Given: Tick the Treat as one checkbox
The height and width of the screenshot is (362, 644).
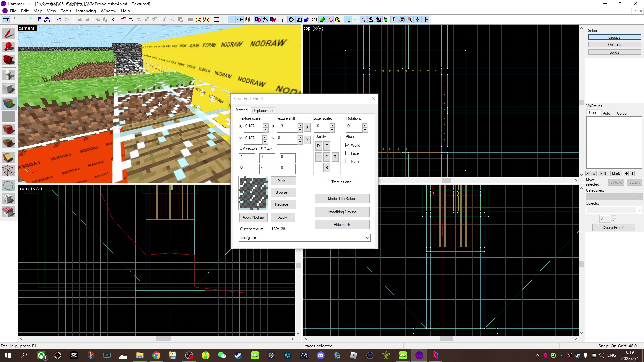Looking at the screenshot, I should tap(328, 182).
